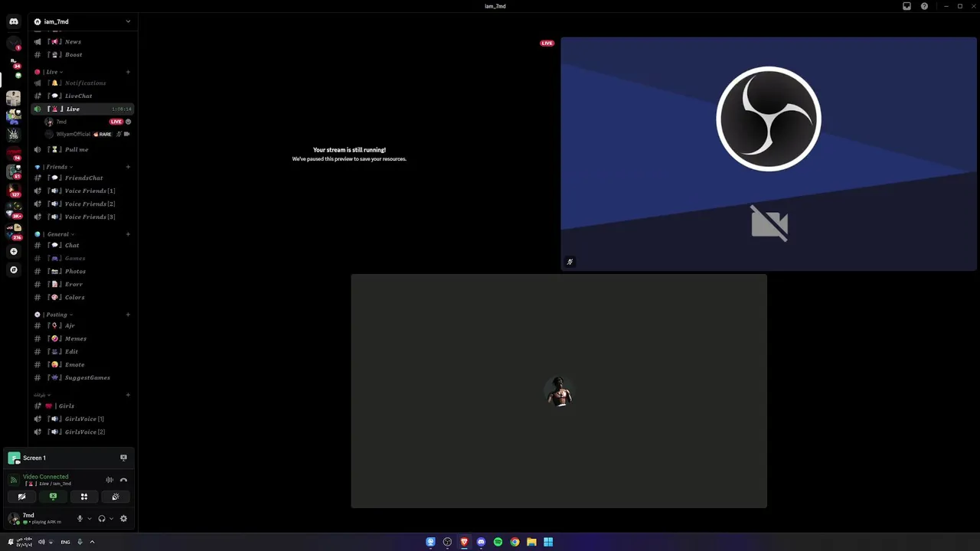Stop streaming icon next to Screen 1

[123, 458]
